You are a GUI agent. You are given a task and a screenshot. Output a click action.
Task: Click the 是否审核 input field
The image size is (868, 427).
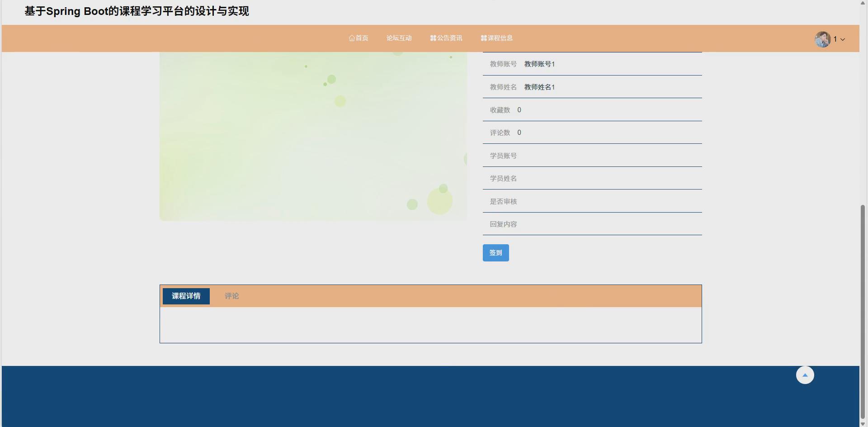click(588, 201)
